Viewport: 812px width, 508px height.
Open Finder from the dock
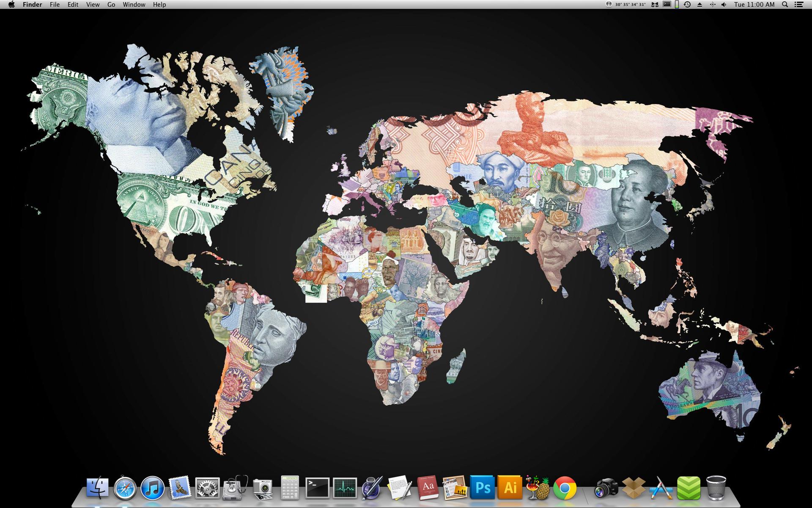click(x=97, y=488)
